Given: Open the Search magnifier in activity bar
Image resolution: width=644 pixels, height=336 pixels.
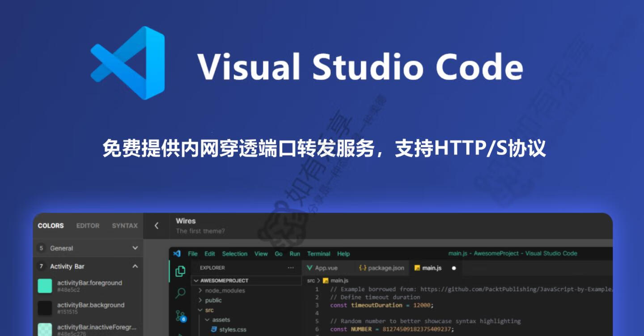Looking at the screenshot, I should [180, 293].
